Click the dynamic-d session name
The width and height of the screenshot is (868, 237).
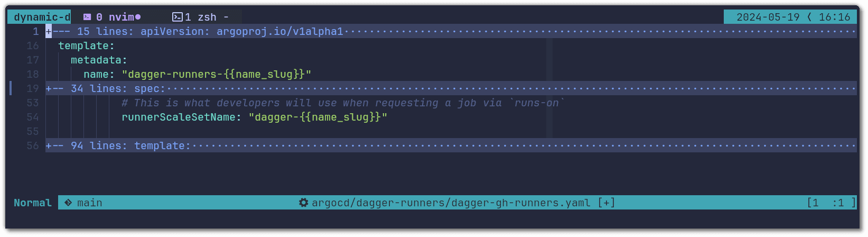41,17
